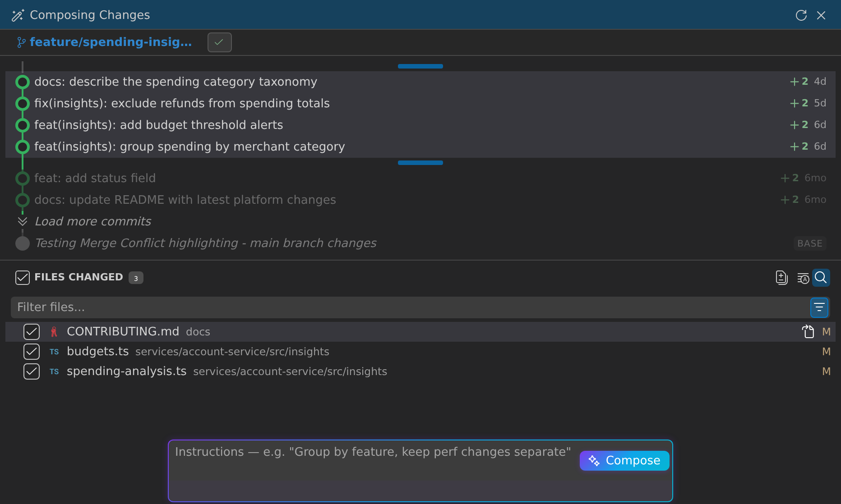Viewport: 841px width, 504px height.
Task: Click the green node of the budget threshold alerts commit
Action: (x=23, y=125)
